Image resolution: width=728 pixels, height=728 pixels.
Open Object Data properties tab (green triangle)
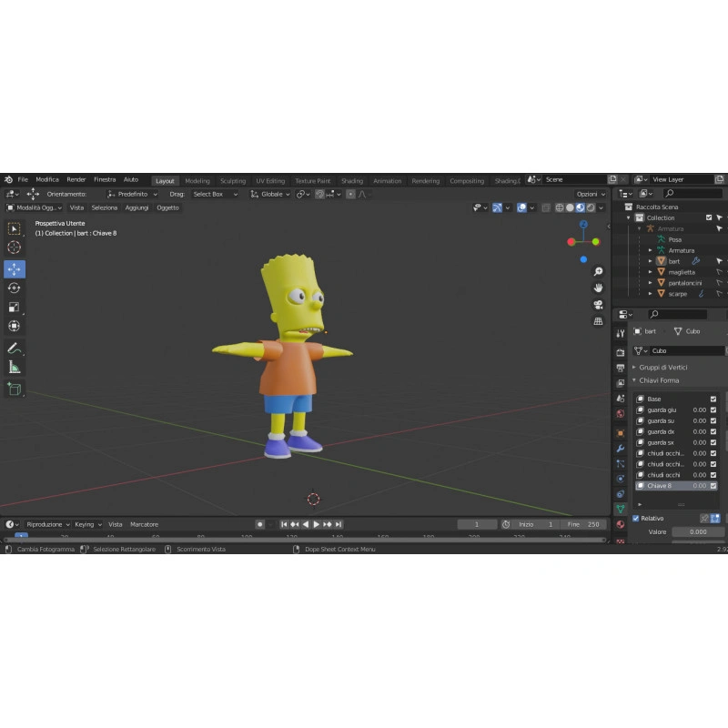pyautogui.click(x=621, y=510)
